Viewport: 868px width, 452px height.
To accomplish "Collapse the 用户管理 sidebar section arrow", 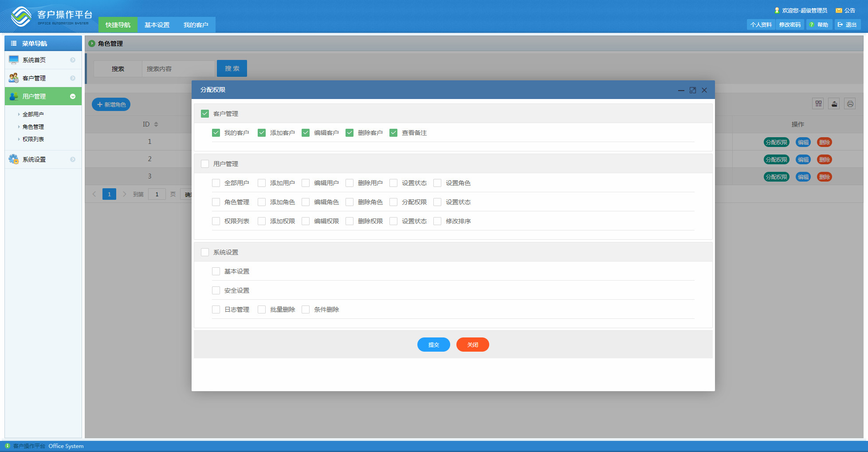I will click(73, 96).
